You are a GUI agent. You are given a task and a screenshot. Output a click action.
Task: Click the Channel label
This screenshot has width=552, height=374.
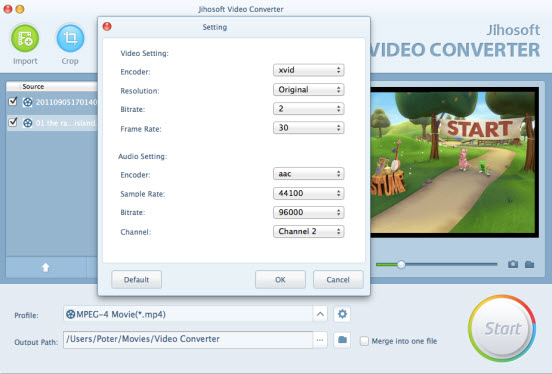coord(136,232)
